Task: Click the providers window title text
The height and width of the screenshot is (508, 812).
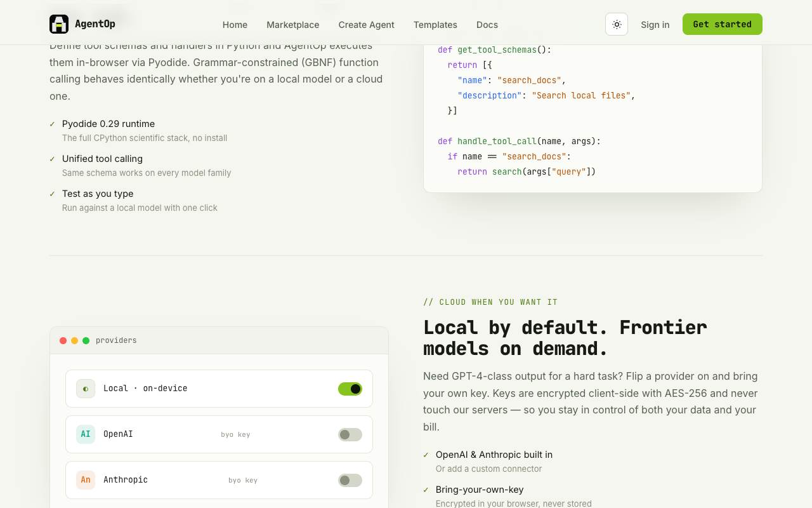Action: pos(116,340)
